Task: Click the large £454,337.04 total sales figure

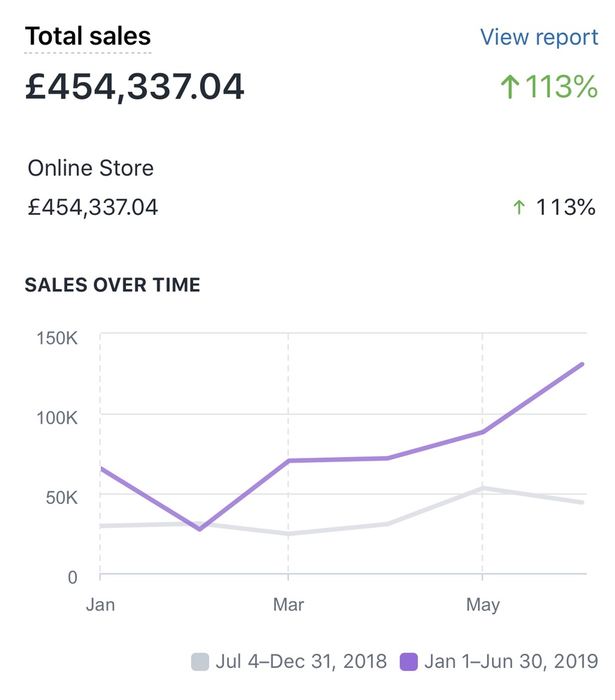Action: [134, 87]
